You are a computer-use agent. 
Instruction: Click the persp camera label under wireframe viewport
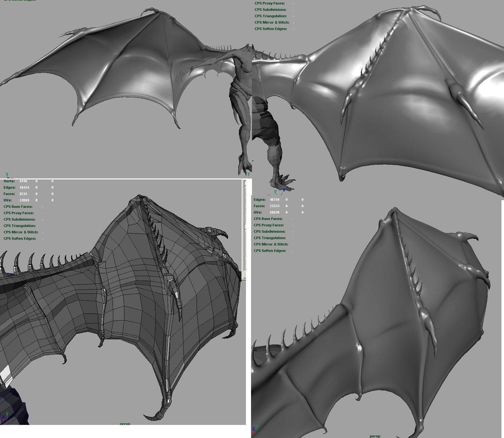coord(125,424)
